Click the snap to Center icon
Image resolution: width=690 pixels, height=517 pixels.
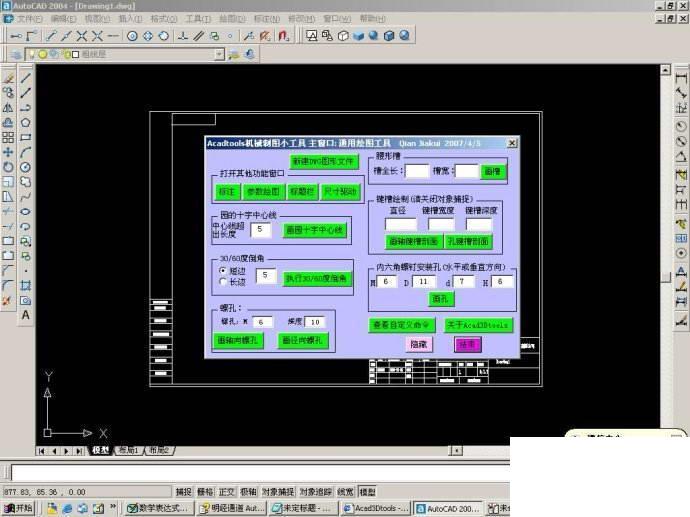(132, 36)
